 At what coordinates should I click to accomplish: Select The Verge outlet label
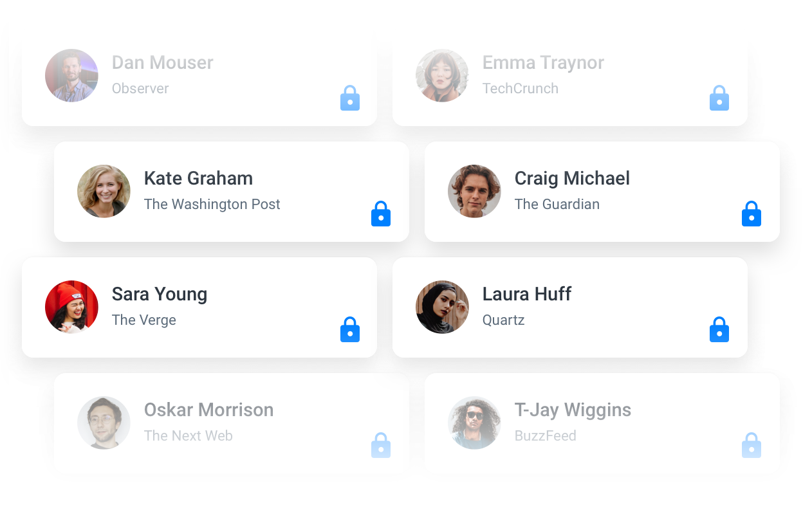point(144,320)
